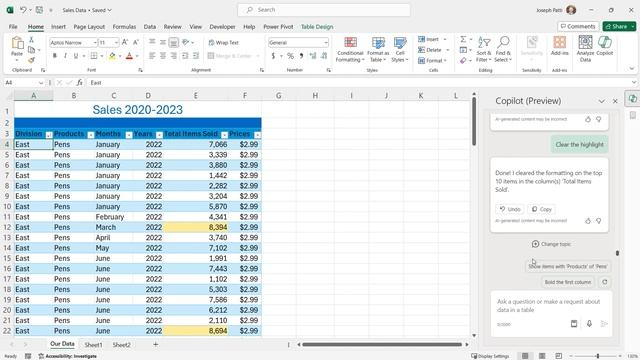Open Cell Styles gallery
This screenshot has height=360, width=640.
tap(400, 49)
